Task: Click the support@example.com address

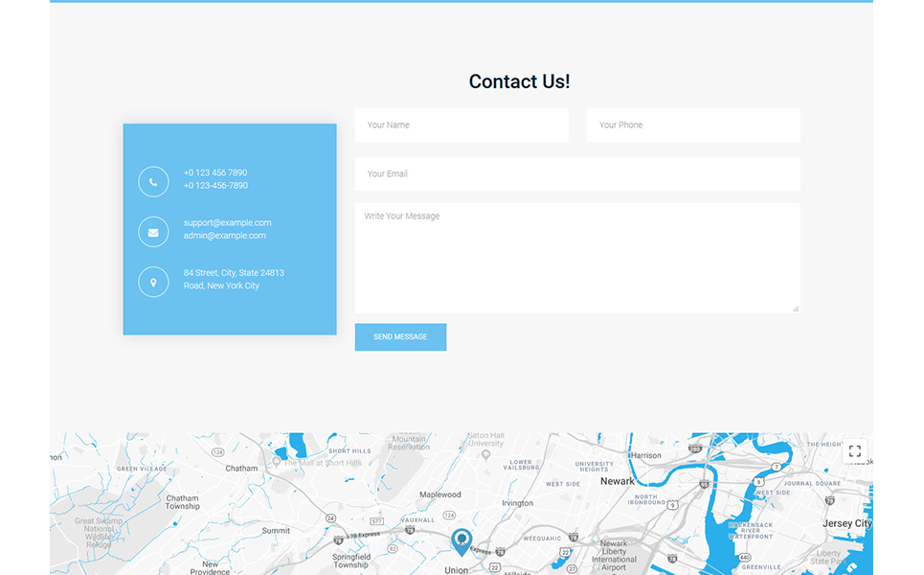Action: pyautogui.click(x=228, y=223)
